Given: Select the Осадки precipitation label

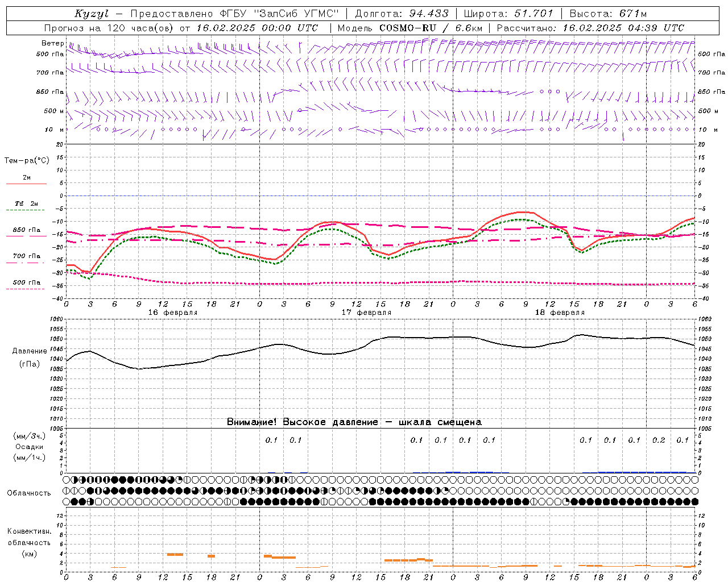Looking at the screenshot, I should [x=30, y=447].
